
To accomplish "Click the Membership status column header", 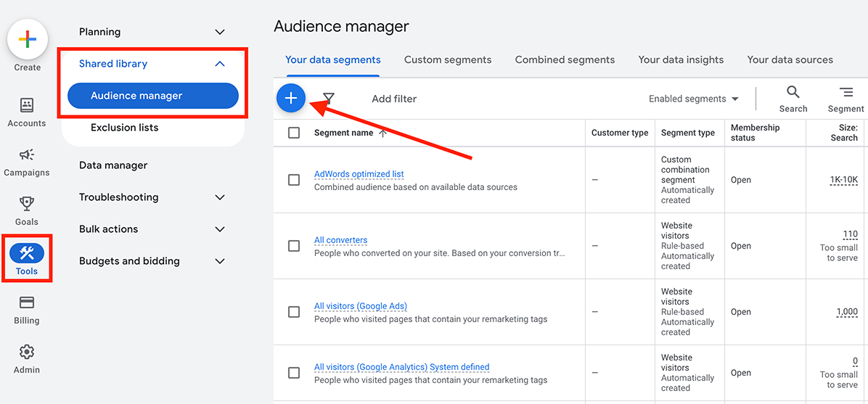I will tap(755, 133).
